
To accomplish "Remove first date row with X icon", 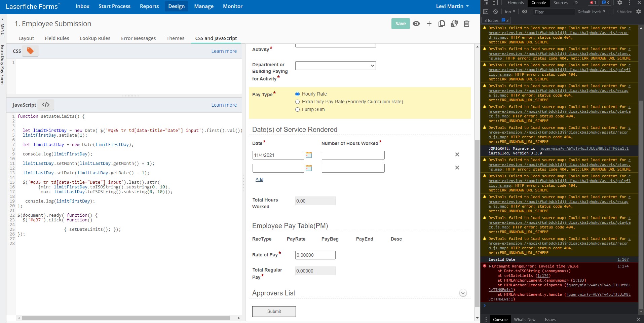I will [457, 154].
